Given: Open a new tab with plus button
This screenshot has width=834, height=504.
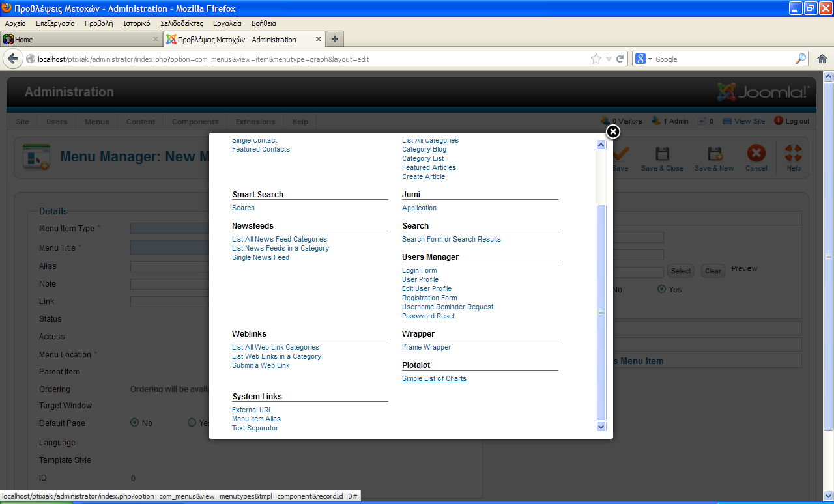Looking at the screenshot, I should (x=335, y=39).
